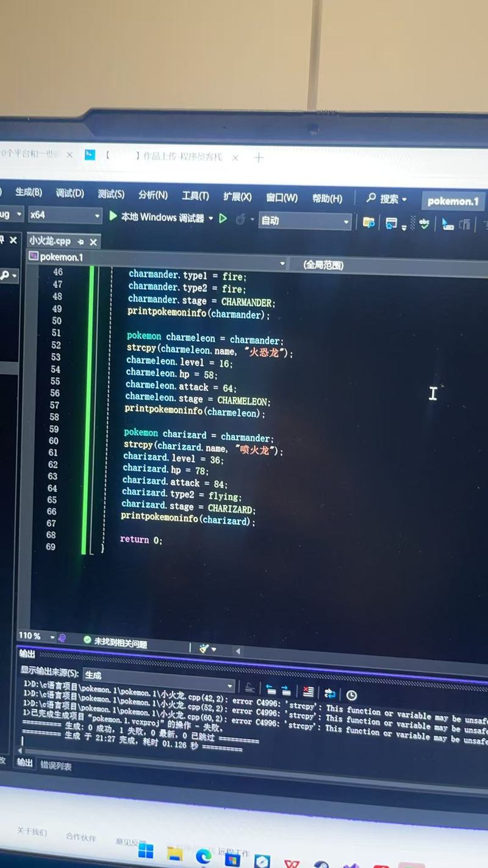Image resolution: width=488 pixels, height=868 pixels.
Task: Open the Debug configuration dropdown left of x64
Action: click(11, 214)
